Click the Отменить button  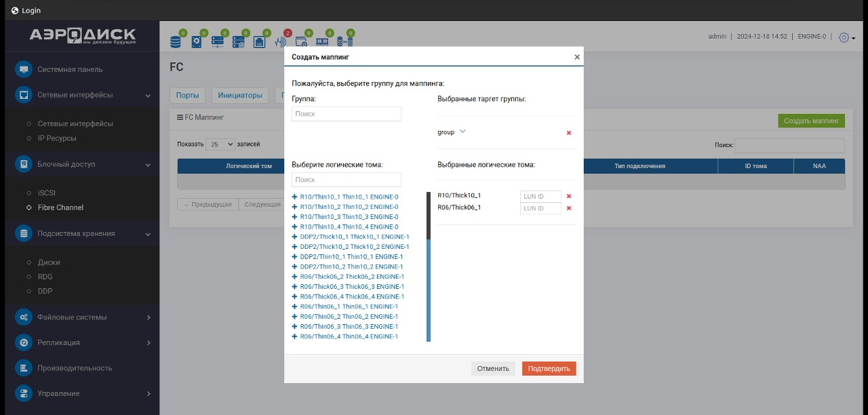click(x=493, y=369)
